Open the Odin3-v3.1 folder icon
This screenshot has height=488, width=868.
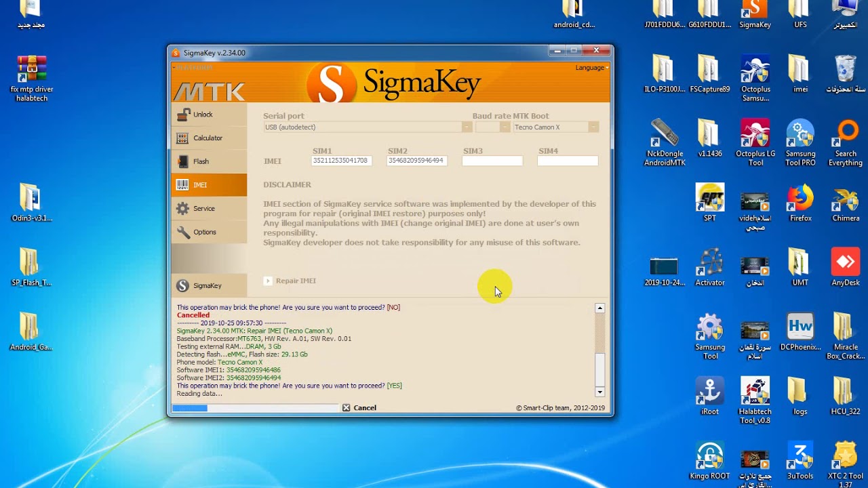31,202
